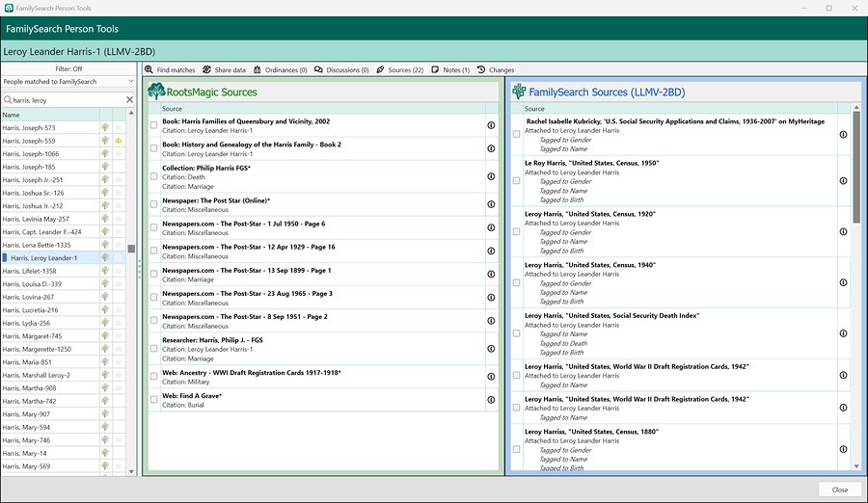The height and width of the screenshot is (503, 868).
Task: Click FamilySearch tree icon for Harris, Joseph-573
Action: 105,128
